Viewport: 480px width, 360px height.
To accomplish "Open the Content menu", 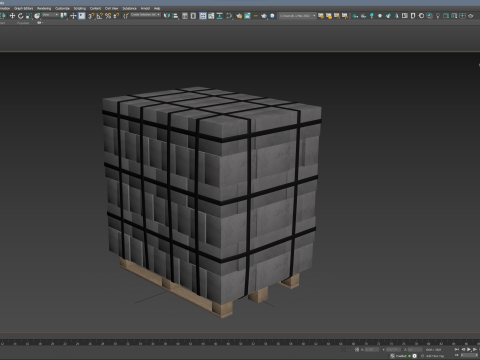I will pos(95,8).
